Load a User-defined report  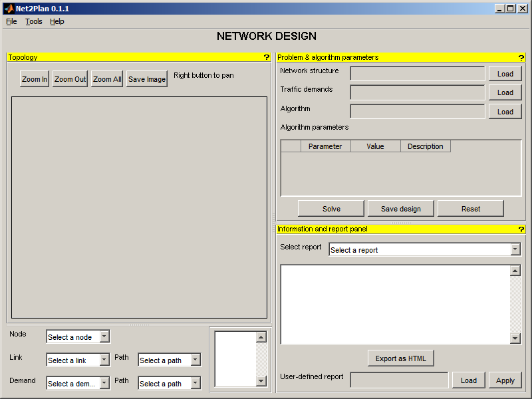[x=469, y=380]
